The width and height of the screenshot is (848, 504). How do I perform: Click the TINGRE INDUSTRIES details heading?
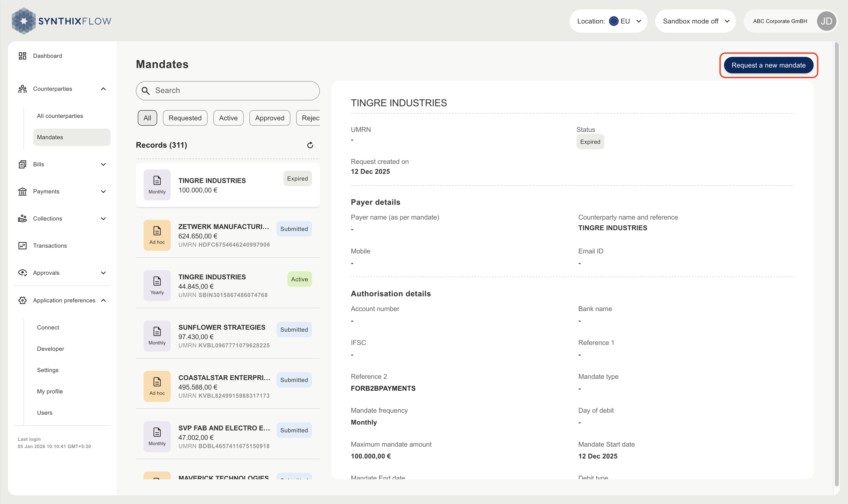[399, 103]
